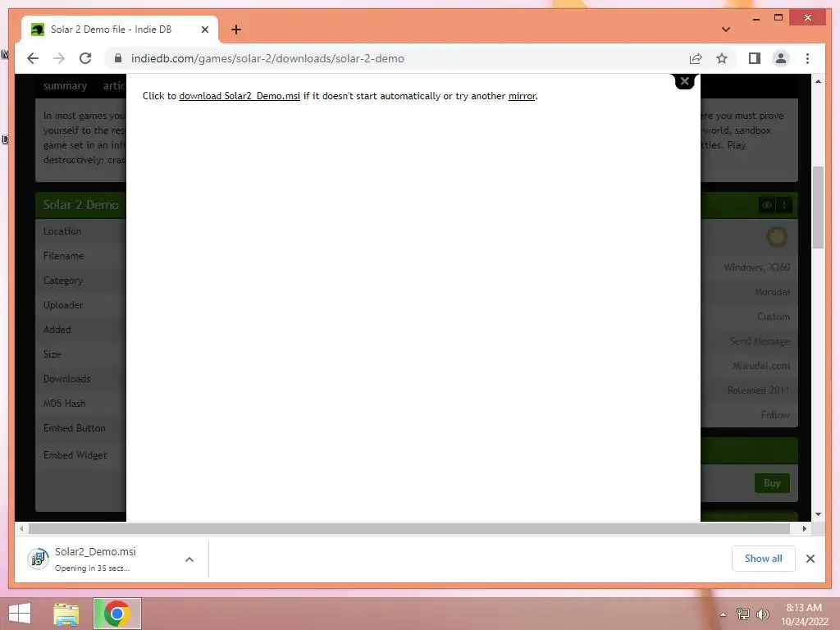The width and height of the screenshot is (840, 630).
Task: Open Chrome three-dot menu
Action: (807, 58)
